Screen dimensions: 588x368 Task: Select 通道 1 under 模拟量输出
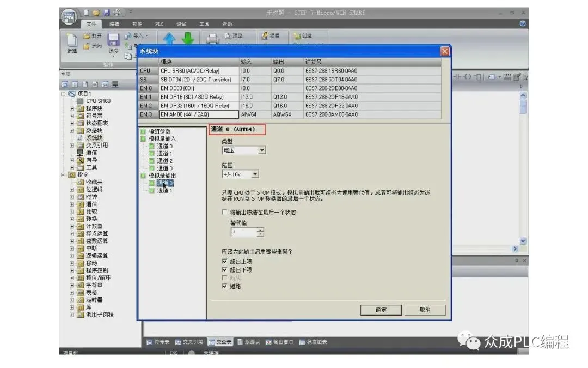(x=164, y=190)
